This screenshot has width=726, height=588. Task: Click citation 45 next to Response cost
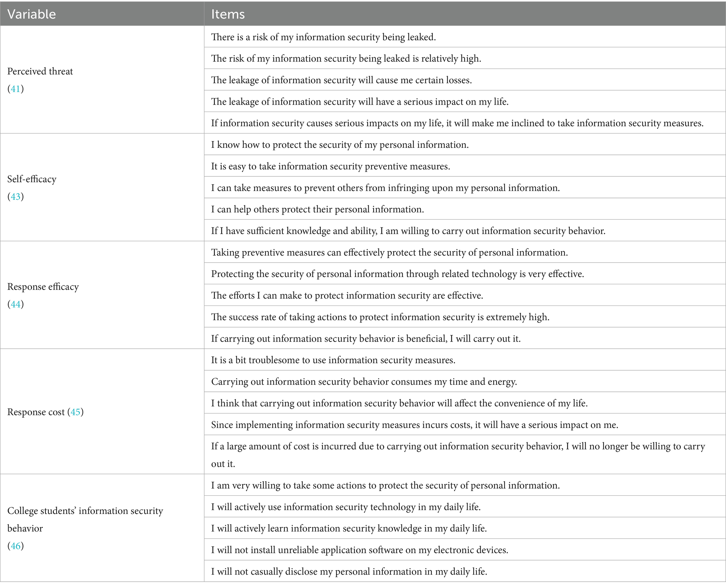[x=75, y=412]
